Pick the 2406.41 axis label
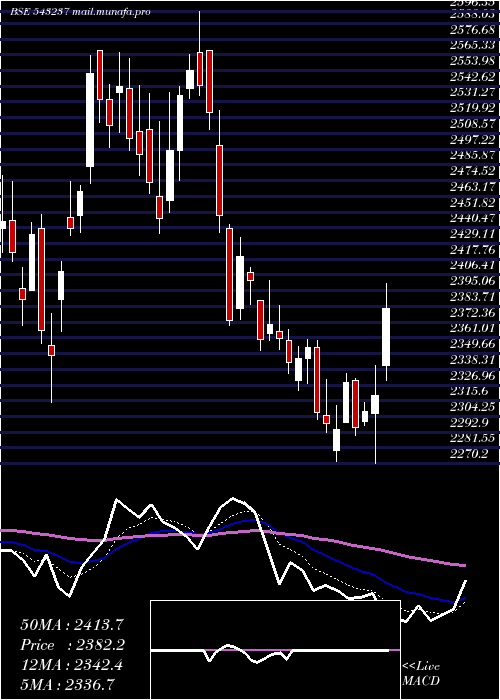Image resolution: width=500 pixels, height=700 pixels. tap(472, 266)
